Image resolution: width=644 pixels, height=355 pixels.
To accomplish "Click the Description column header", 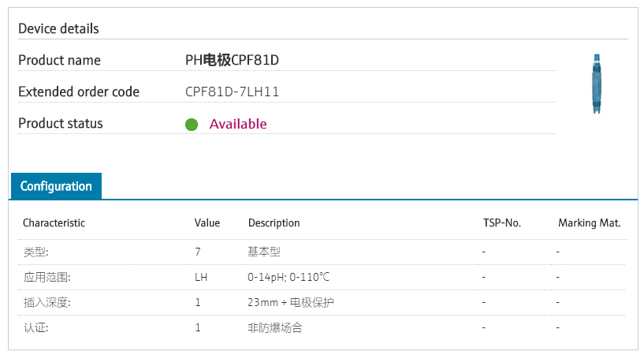I will point(274,223).
